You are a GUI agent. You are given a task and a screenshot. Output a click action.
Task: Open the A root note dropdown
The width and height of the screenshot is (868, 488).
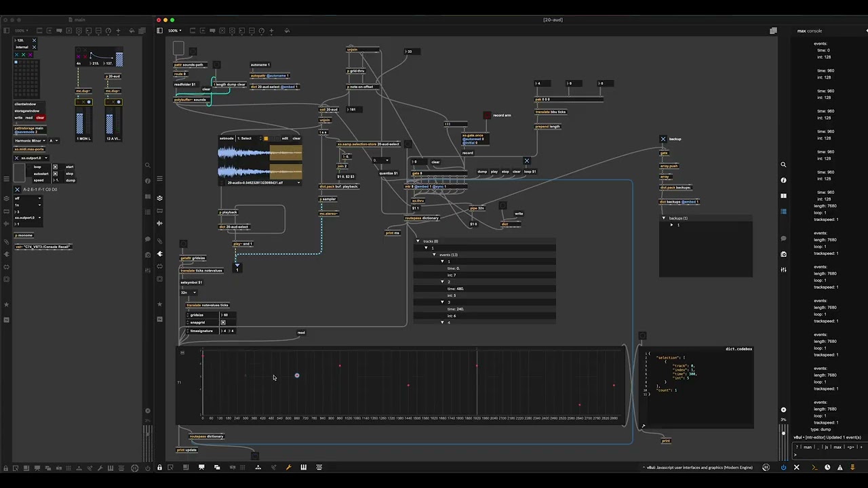pyautogui.click(x=54, y=140)
